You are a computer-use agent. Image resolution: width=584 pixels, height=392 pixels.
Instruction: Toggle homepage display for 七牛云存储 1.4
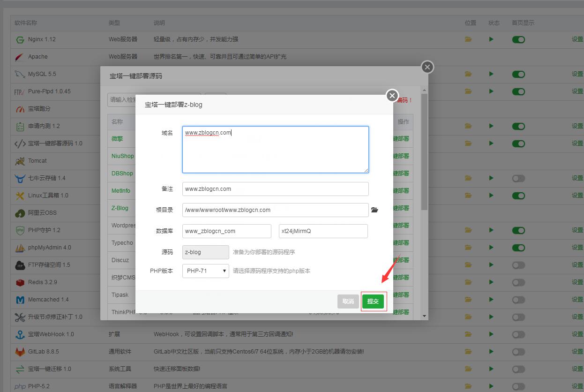(x=518, y=178)
